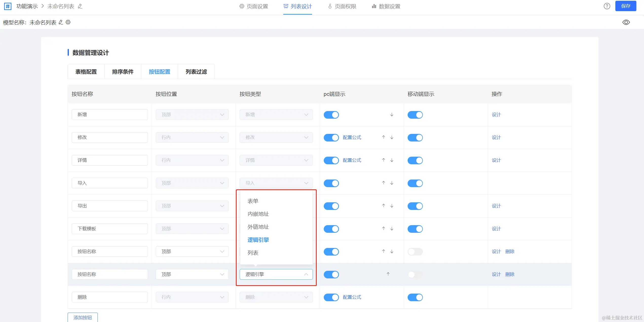Click the breadcrumb rename pencil icon
The width and height of the screenshot is (644, 322).
click(80, 6)
